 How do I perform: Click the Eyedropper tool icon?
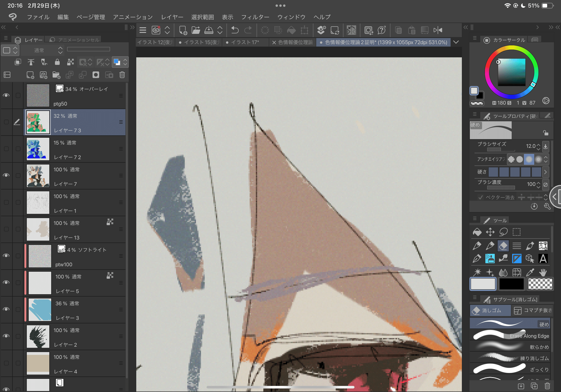[530, 272]
